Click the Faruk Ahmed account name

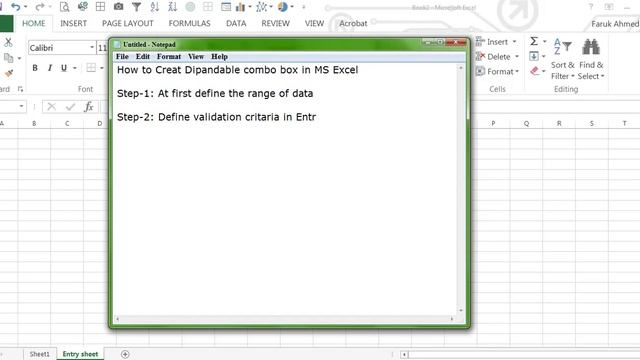point(615,24)
